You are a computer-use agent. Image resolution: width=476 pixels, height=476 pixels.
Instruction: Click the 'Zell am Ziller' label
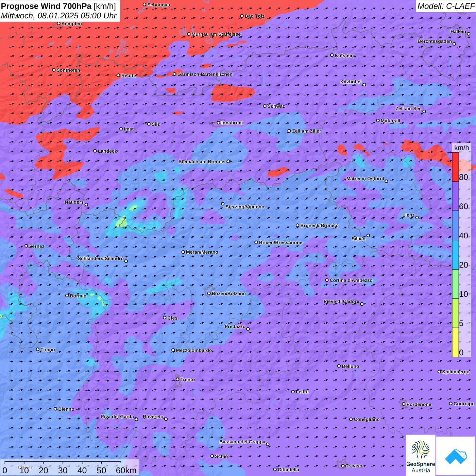[307, 131]
